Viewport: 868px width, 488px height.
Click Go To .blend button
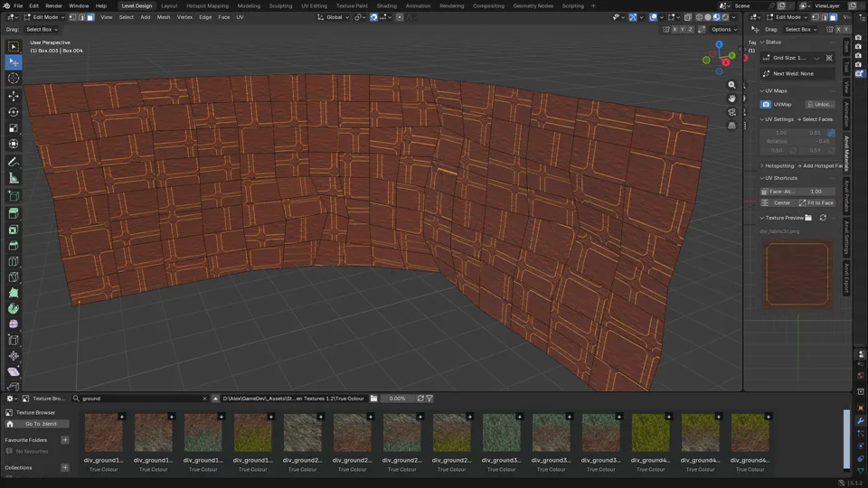(37, 424)
